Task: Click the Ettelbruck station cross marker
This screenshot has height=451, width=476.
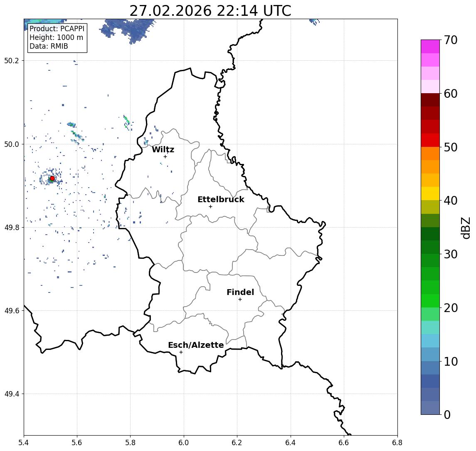Action: pyautogui.click(x=210, y=207)
